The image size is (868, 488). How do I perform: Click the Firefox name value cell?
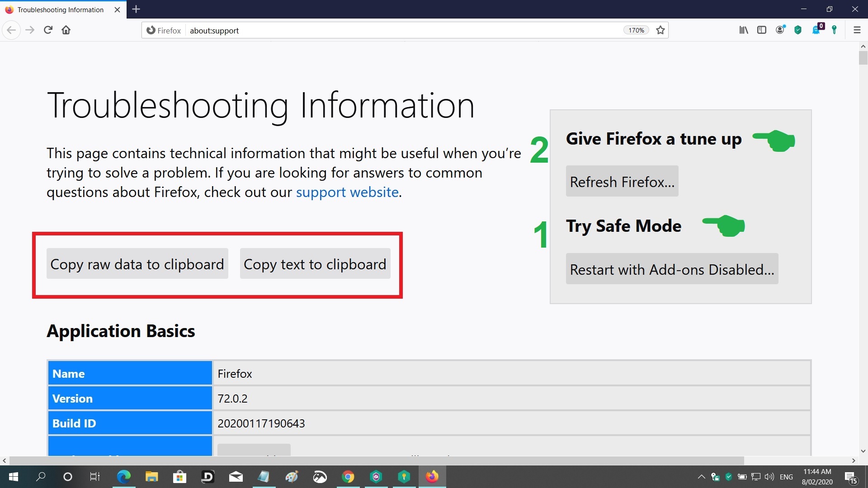click(x=511, y=373)
